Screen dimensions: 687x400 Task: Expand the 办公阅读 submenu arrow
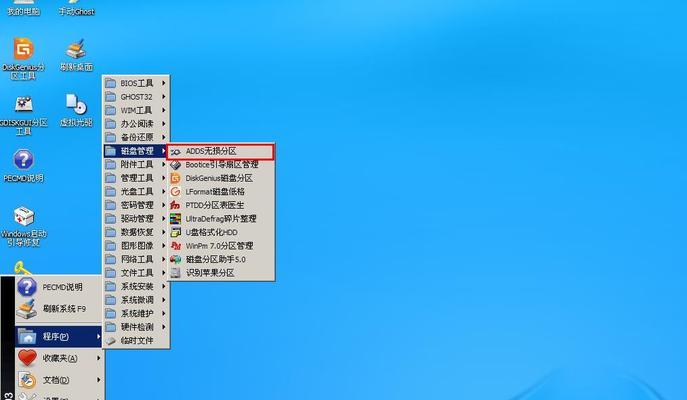point(163,124)
